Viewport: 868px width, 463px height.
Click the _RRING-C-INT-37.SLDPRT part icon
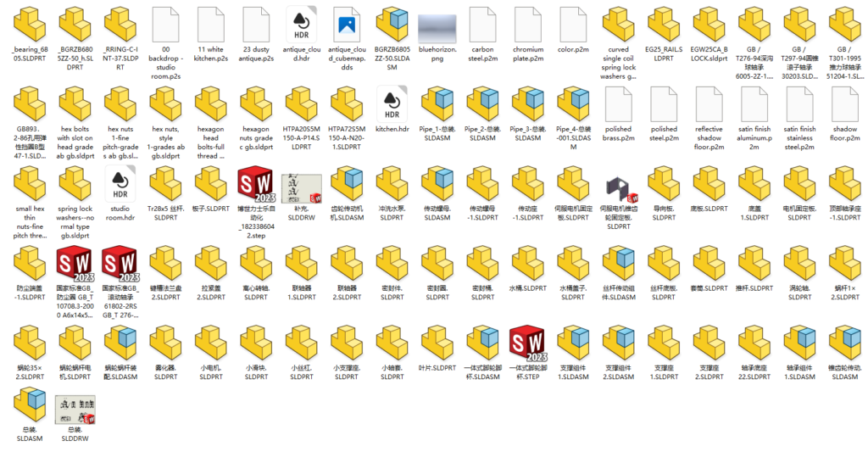tap(120, 25)
